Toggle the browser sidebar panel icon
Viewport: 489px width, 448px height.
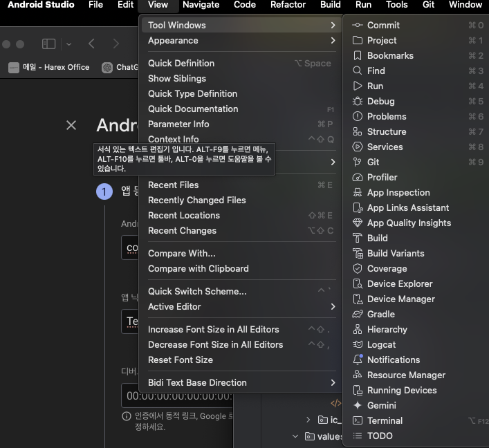tap(48, 44)
